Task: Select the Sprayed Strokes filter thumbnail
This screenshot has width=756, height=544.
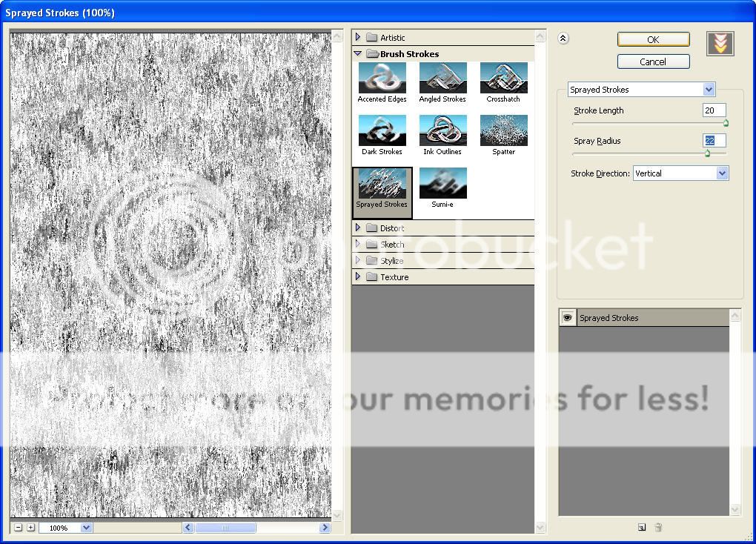Action: point(382,183)
